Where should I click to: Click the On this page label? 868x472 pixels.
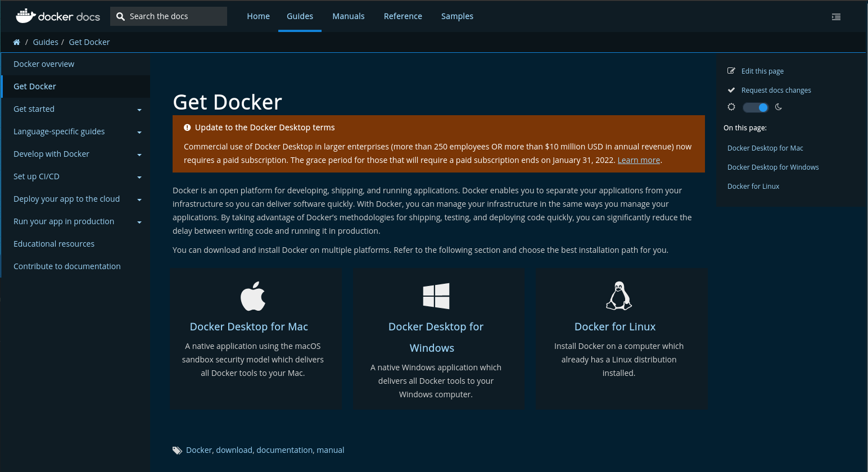(745, 128)
